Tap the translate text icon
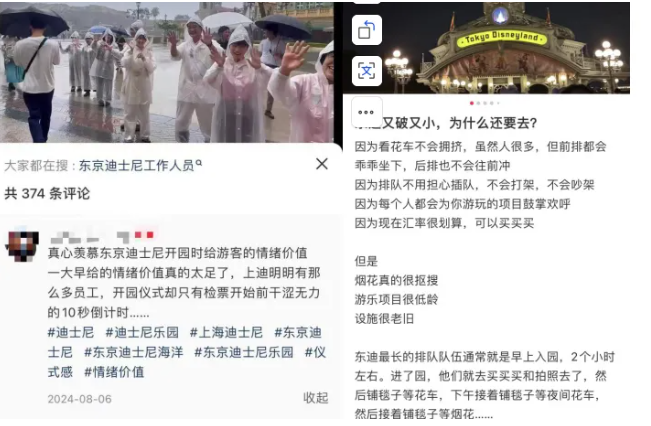The height and width of the screenshot is (426, 651). coord(367,71)
